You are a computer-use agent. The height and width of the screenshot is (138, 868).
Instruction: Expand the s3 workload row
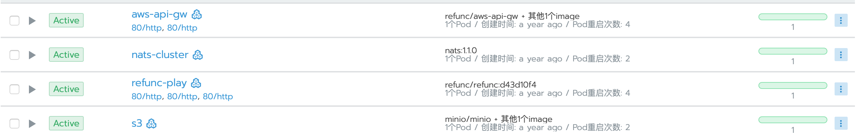click(x=32, y=124)
